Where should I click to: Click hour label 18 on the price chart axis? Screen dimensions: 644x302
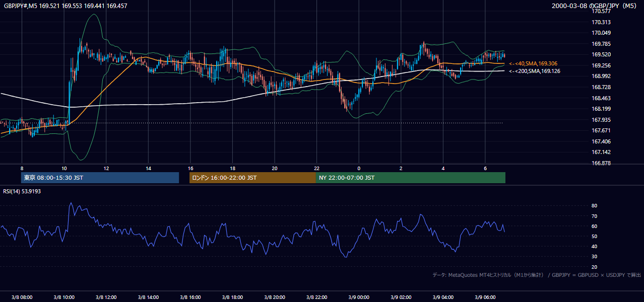[x=232, y=168]
